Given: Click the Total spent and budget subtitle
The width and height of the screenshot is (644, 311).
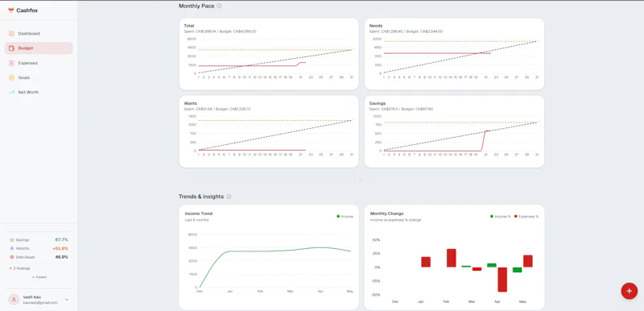Looking at the screenshot, I should (220, 31).
